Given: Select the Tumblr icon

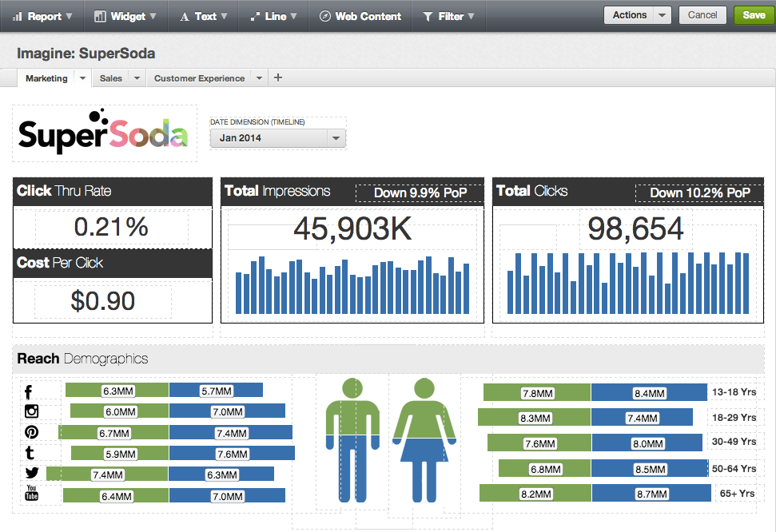Looking at the screenshot, I should click(x=30, y=453).
